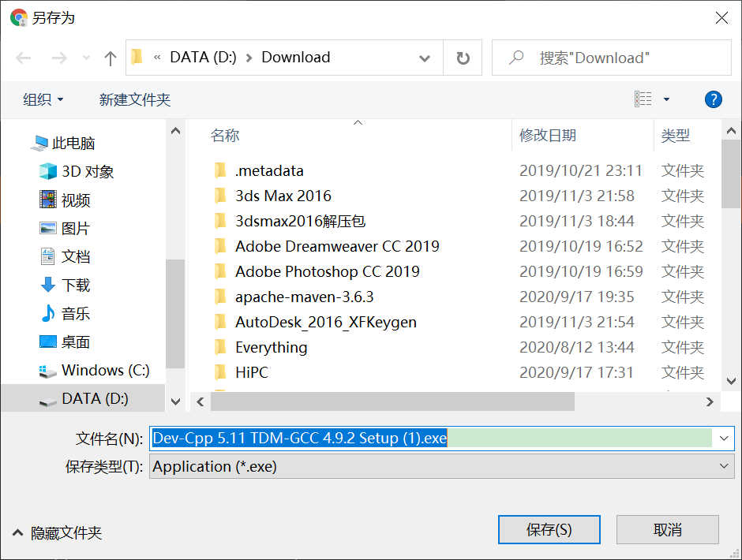Open the help question mark icon
The height and width of the screenshot is (560, 742).
coord(713,99)
